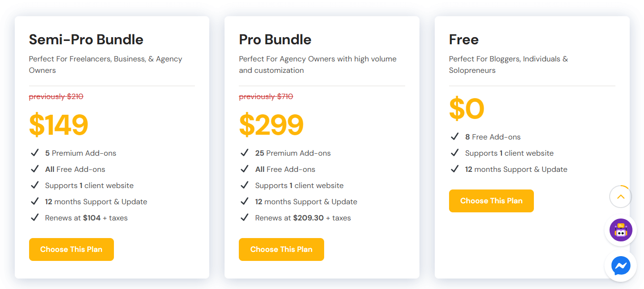Choose the Semi-Pro Bundle plan button
The width and height of the screenshot is (644, 289).
[x=72, y=249]
